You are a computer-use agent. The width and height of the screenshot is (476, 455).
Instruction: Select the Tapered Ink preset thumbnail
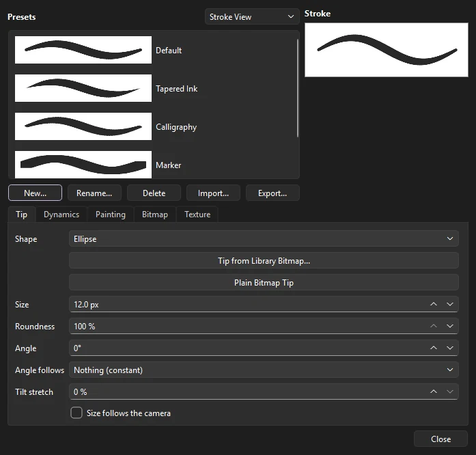coord(83,88)
